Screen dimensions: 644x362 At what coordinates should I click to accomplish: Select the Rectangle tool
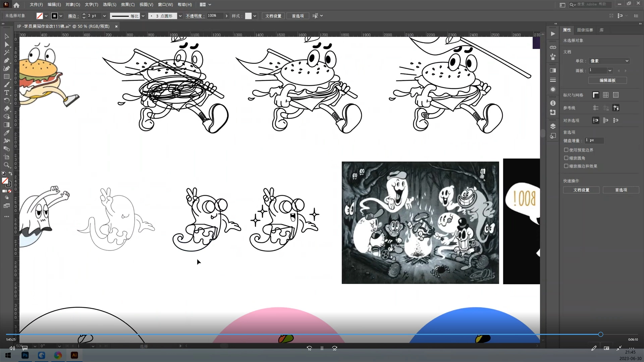point(6,76)
